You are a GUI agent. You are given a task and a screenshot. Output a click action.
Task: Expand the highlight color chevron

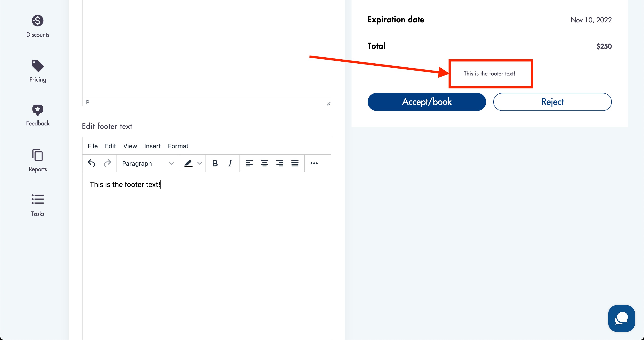click(x=199, y=163)
